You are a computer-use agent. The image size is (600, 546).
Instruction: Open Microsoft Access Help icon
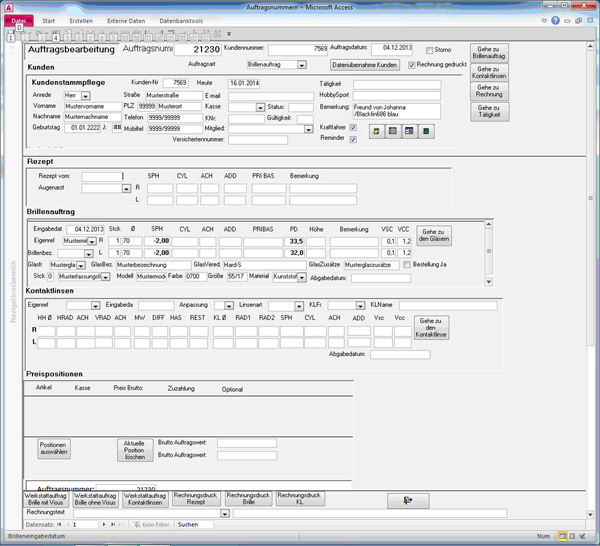tap(555, 21)
